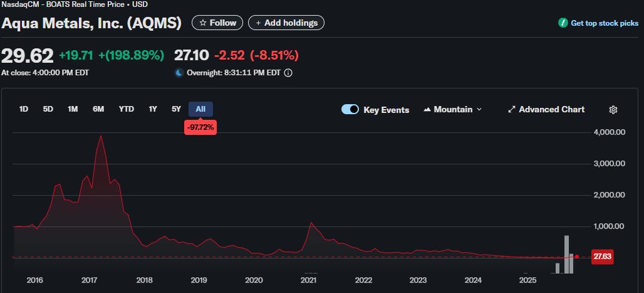Click the Add holdings button
This screenshot has height=293, width=644.
[286, 23]
